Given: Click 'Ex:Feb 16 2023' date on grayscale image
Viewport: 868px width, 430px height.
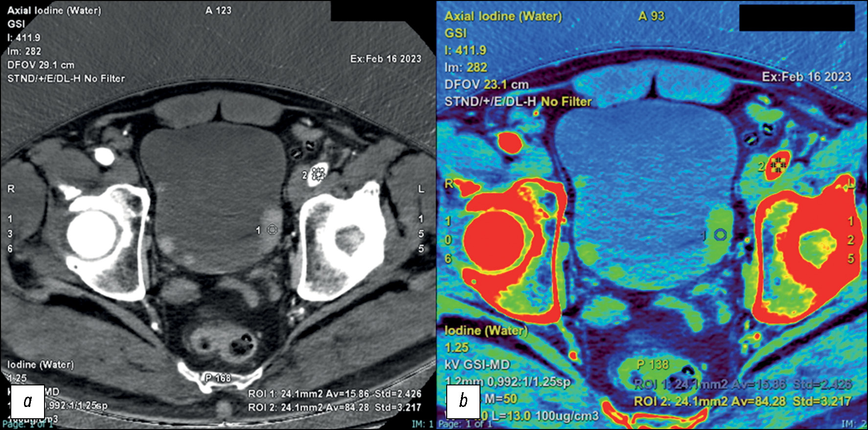Looking at the screenshot, I should (x=386, y=59).
